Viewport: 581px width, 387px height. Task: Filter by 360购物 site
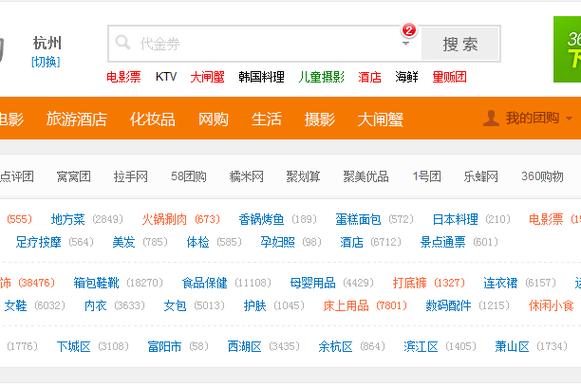(542, 176)
